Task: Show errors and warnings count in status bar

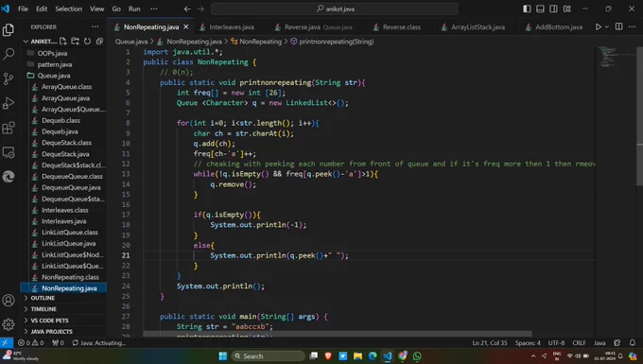Action: pyautogui.click(x=31, y=342)
